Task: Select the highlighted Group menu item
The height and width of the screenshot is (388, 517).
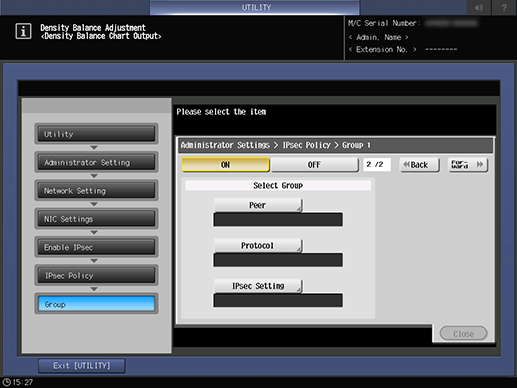Action: click(x=96, y=304)
